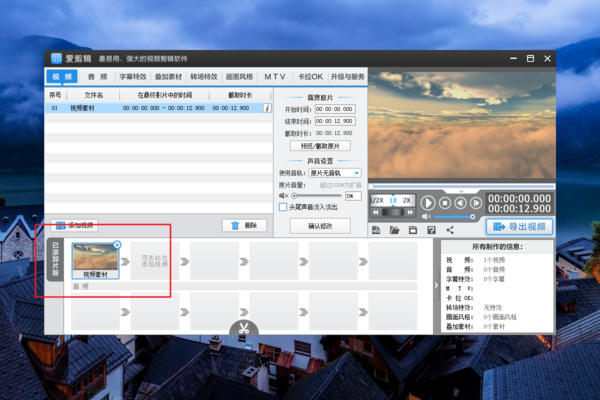This screenshot has width=600, height=400.
Task: Mute the preview speaker icon
Action: click(426, 217)
